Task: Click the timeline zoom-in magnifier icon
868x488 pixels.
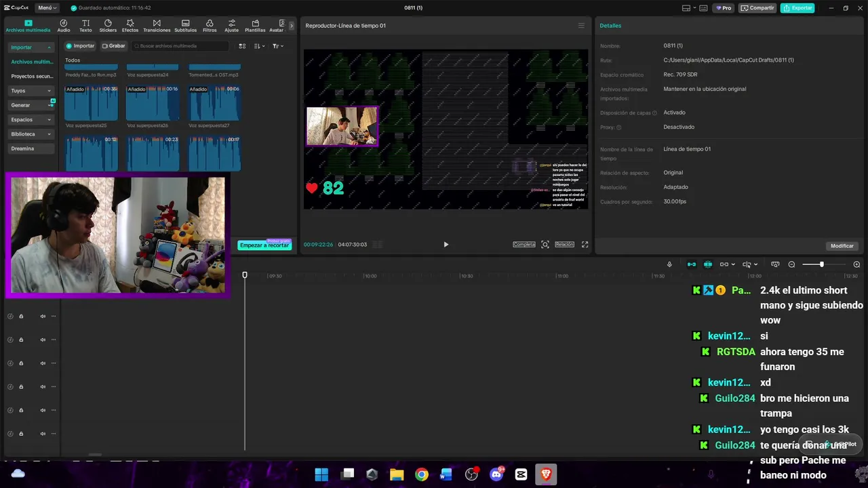Action: (x=856, y=264)
